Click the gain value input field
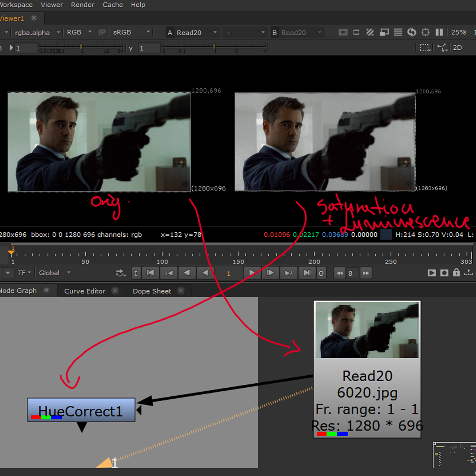The width and height of the screenshot is (476, 476). tap(26, 48)
